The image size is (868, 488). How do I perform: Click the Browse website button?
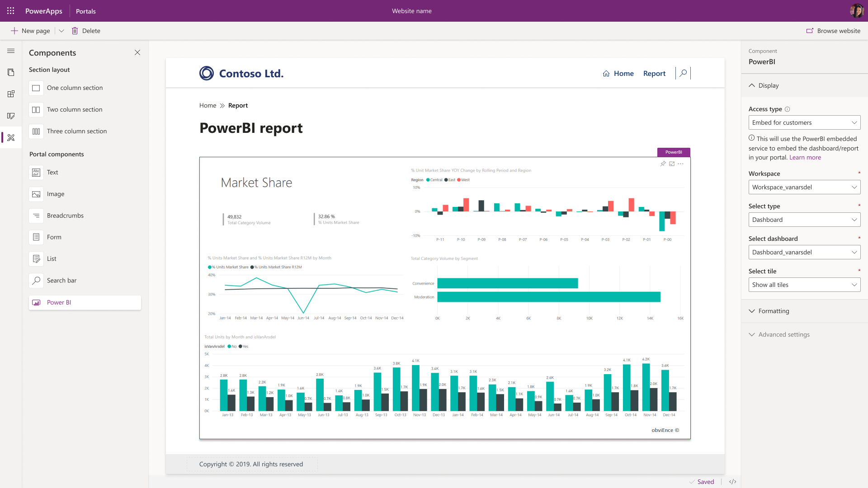[x=834, y=30]
